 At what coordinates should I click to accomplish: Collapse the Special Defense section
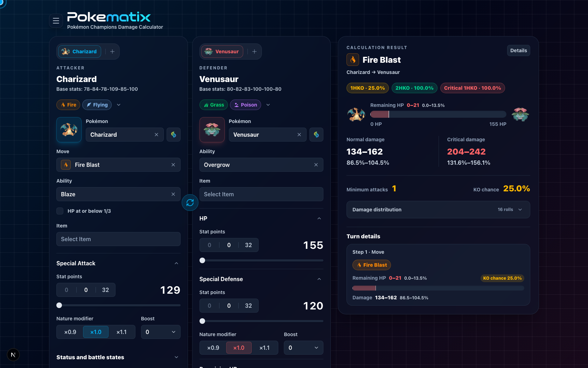[x=319, y=279]
